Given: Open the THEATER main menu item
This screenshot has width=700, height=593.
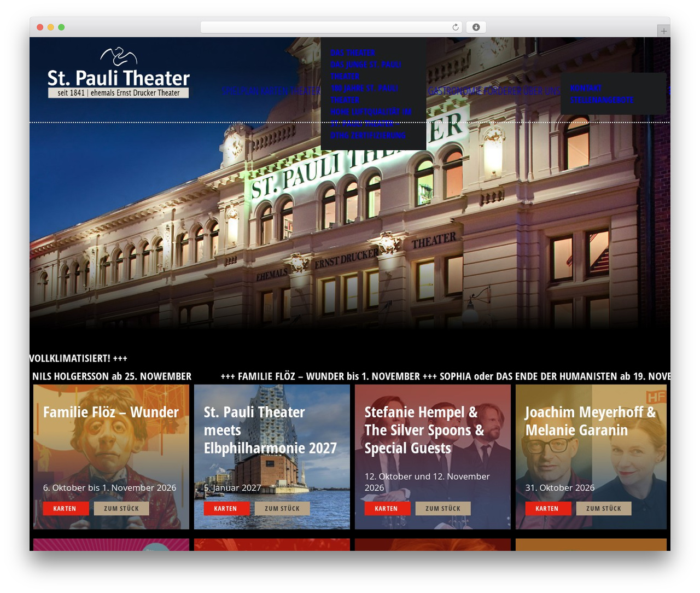Looking at the screenshot, I should pos(305,91).
